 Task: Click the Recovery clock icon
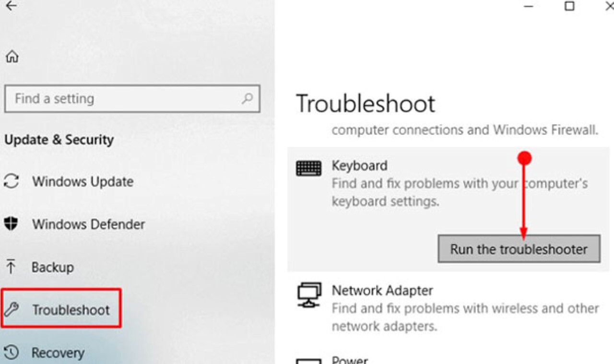12,352
